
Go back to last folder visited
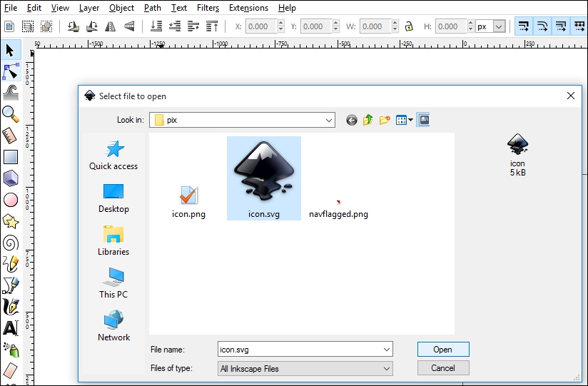pos(351,120)
